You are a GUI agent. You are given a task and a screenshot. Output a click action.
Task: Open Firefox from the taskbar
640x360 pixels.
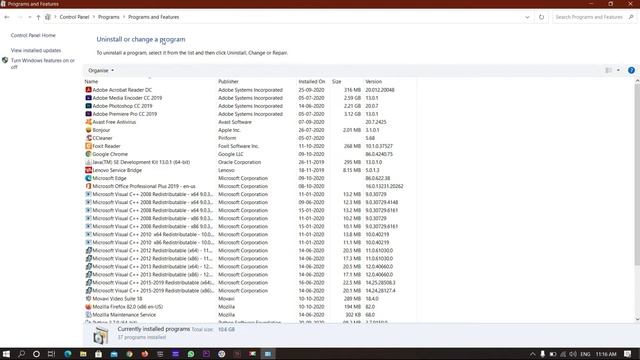(x=144, y=354)
